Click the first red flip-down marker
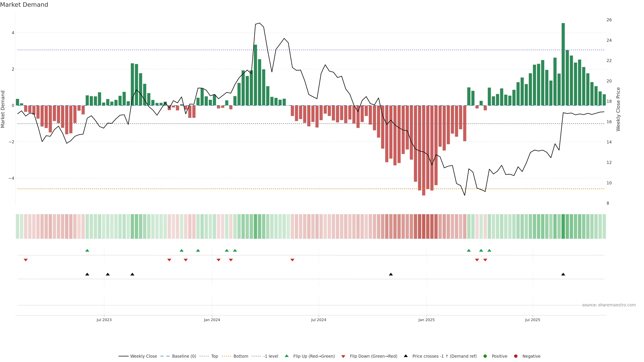644x362 pixels. pos(25,260)
